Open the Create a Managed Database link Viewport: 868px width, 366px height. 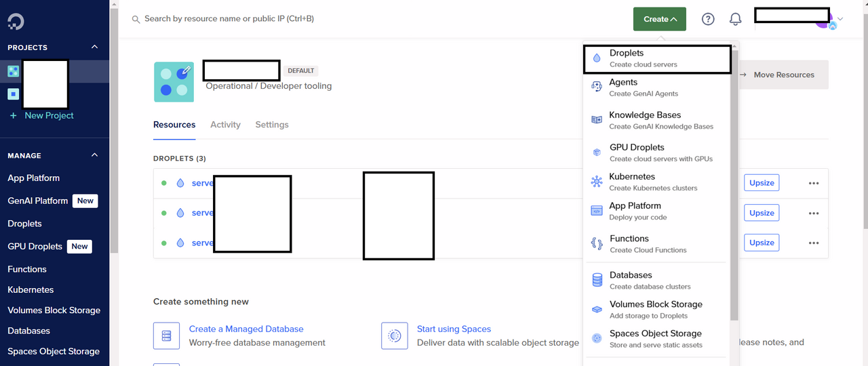(x=246, y=329)
